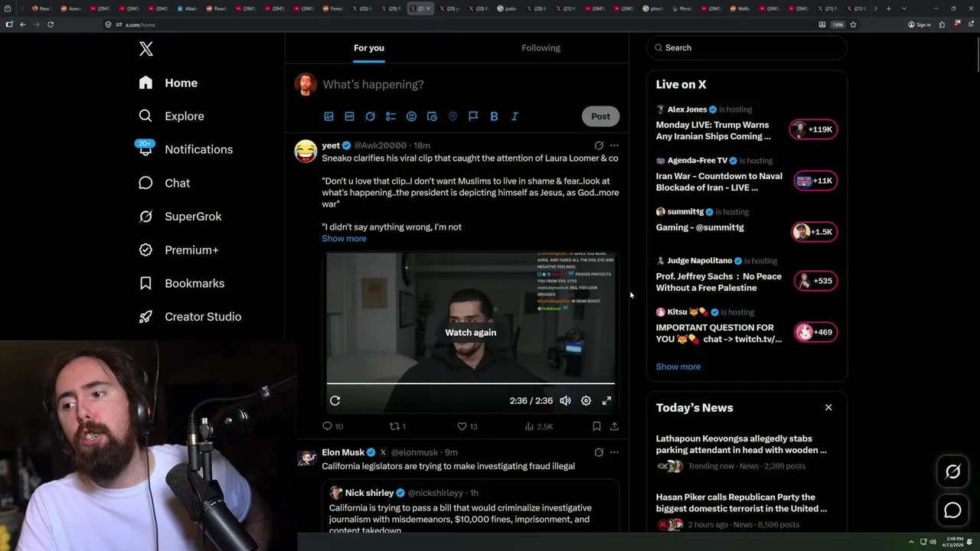980x551 pixels.
Task: Click the Post button
Action: pyautogui.click(x=600, y=116)
